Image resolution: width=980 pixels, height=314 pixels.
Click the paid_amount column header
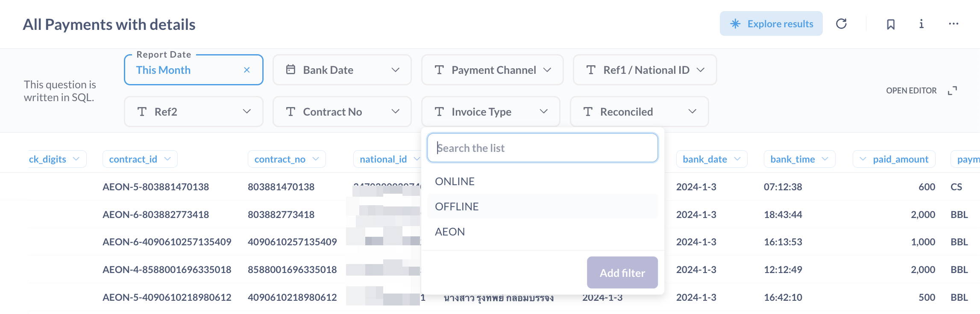click(x=900, y=159)
